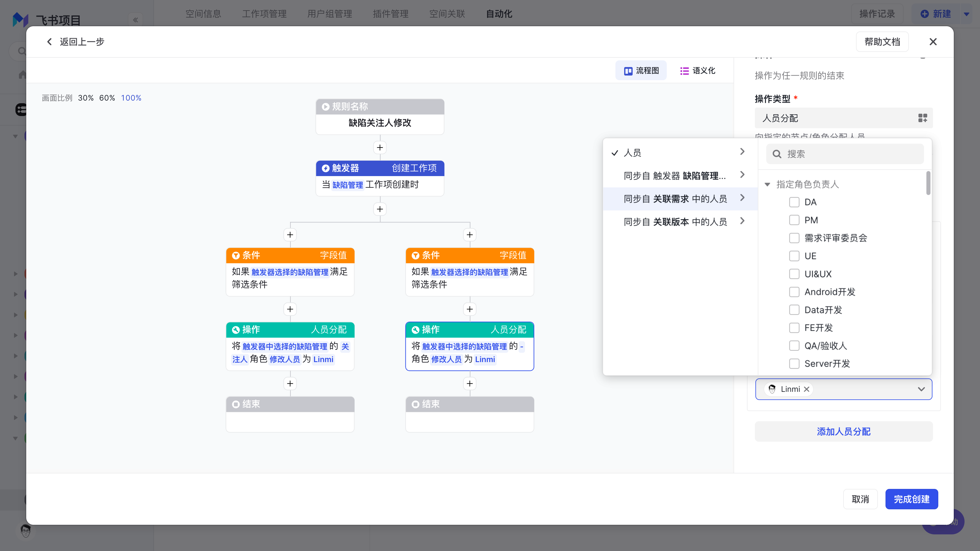Viewport: 980px width, 551px height.
Task: Choose 同步自 关联版本 中的人员 option
Action: [680, 222]
